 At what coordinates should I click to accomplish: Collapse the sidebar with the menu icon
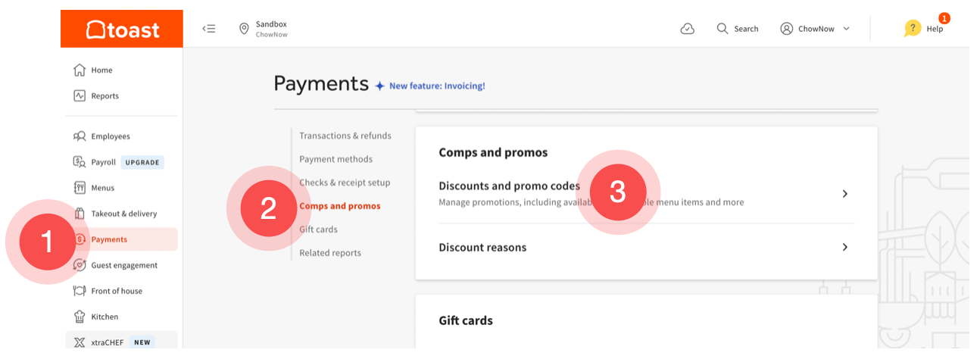point(209,29)
